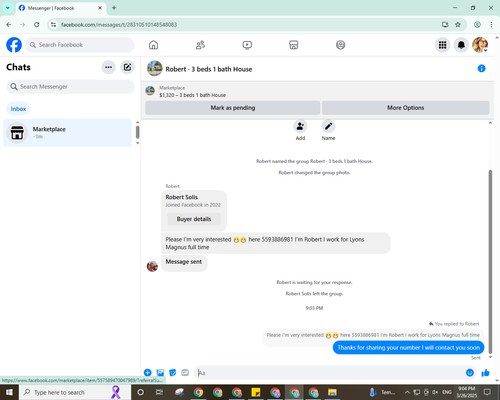Open File Explorer from the taskbar
500x400 pixels.
pyautogui.click(x=332, y=392)
